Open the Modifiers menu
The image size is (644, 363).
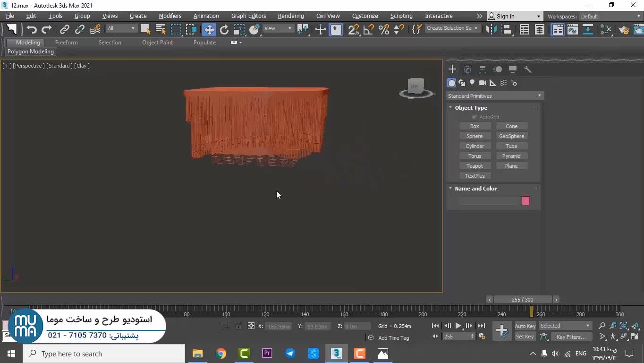pyautogui.click(x=170, y=16)
